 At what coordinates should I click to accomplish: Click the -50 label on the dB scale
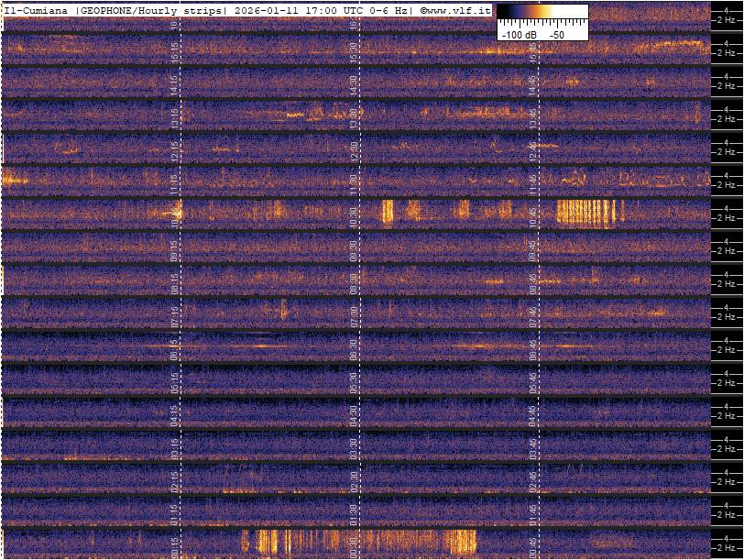click(556, 34)
